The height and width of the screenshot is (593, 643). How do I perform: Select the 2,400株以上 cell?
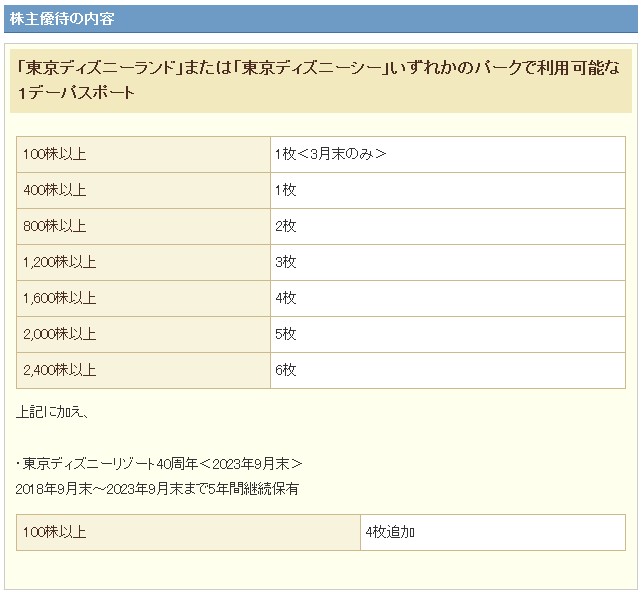144,370
